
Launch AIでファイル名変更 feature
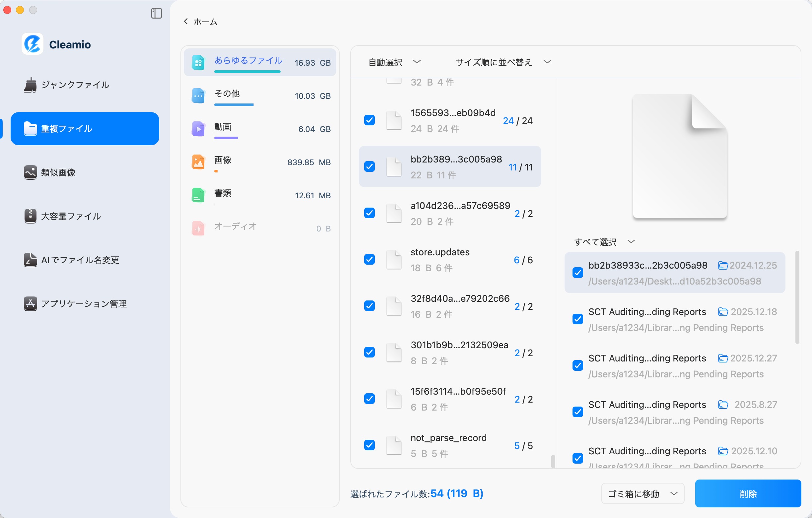(x=80, y=260)
